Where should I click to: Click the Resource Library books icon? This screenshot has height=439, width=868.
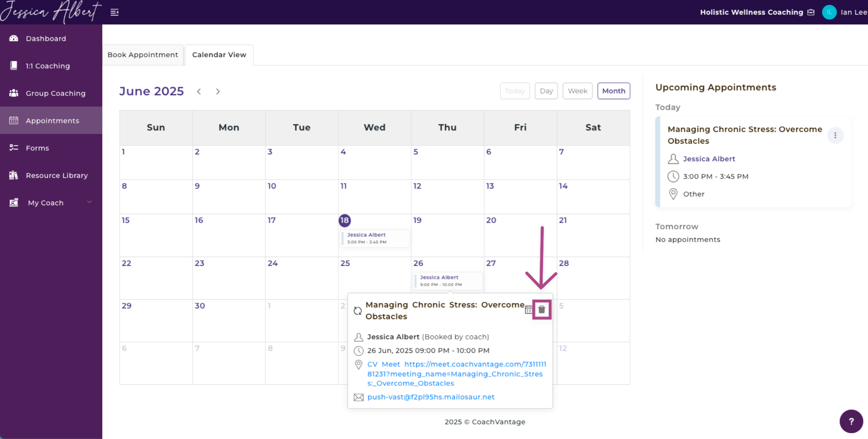coord(14,175)
